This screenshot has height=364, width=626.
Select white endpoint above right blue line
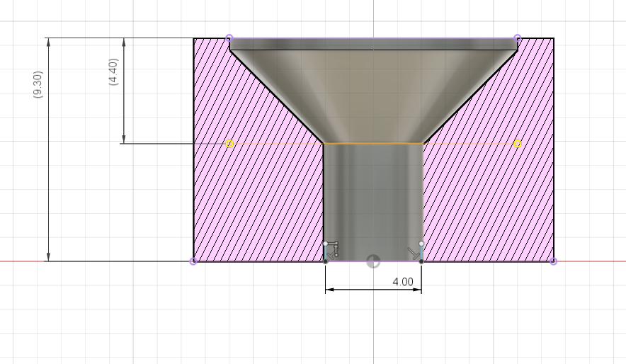[421, 244]
